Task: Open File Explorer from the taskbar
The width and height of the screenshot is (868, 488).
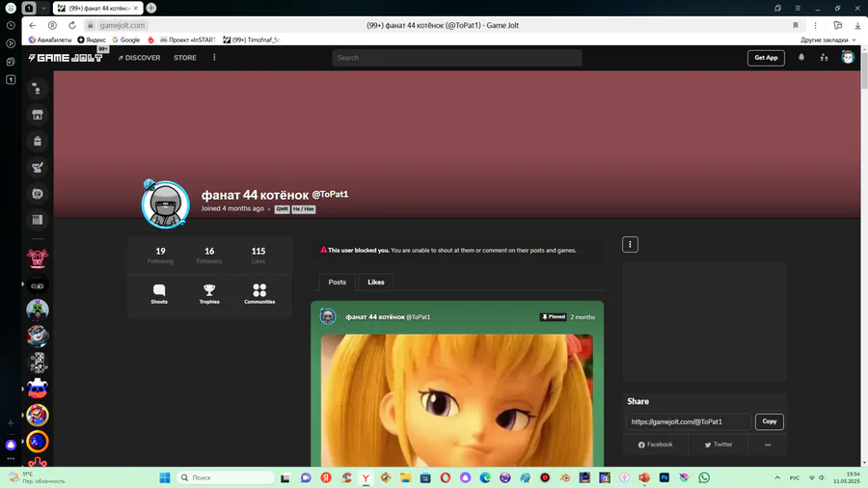Action: point(405,477)
